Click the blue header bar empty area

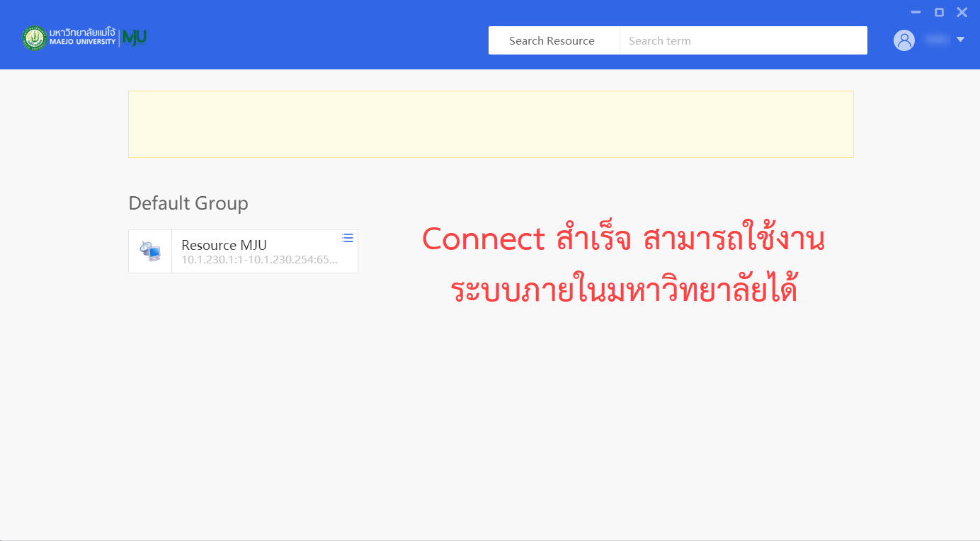(319, 35)
